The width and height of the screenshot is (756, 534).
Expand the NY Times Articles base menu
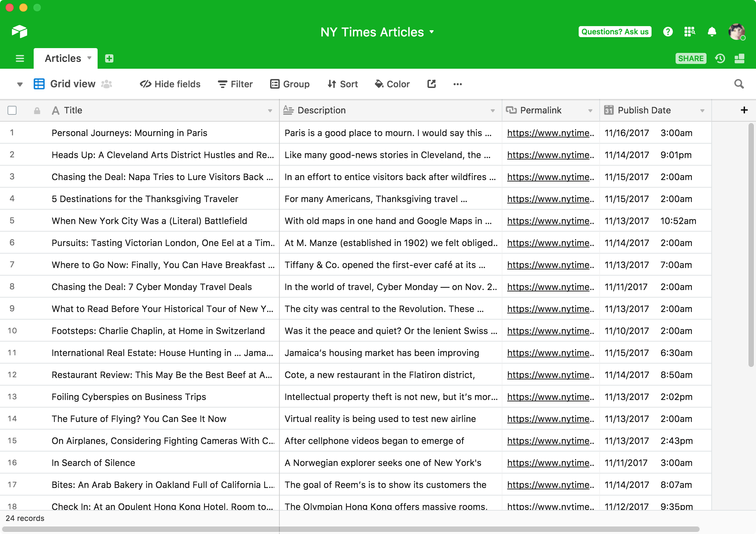click(x=432, y=32)
